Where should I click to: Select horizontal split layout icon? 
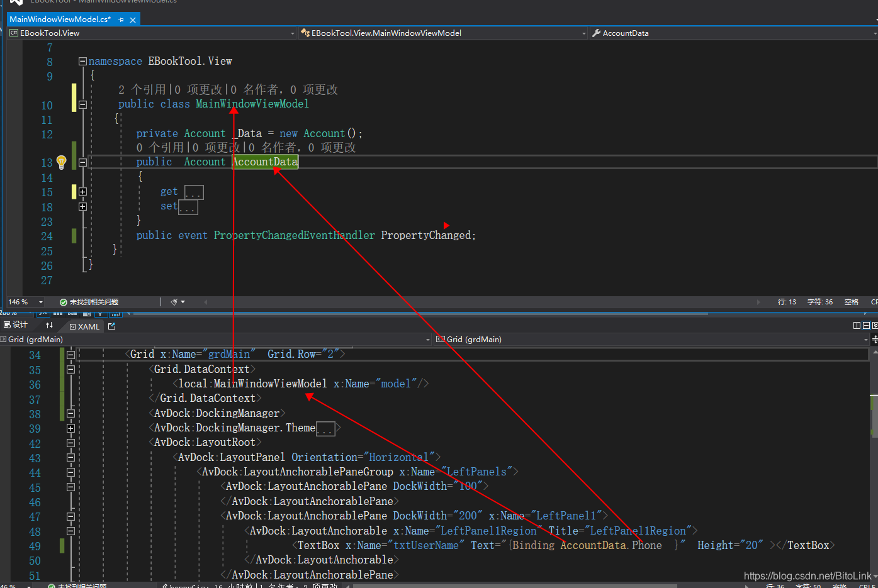tap(866, 326)
